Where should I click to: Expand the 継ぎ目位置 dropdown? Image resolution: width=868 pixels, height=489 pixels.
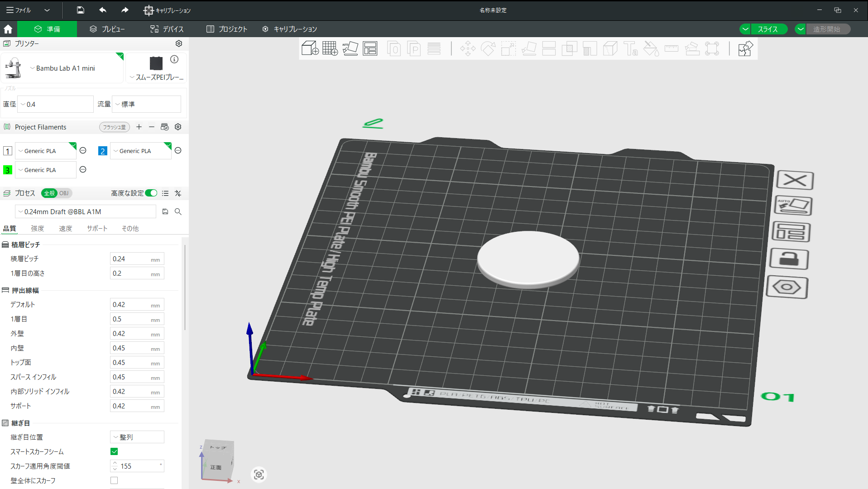[137, 437]
